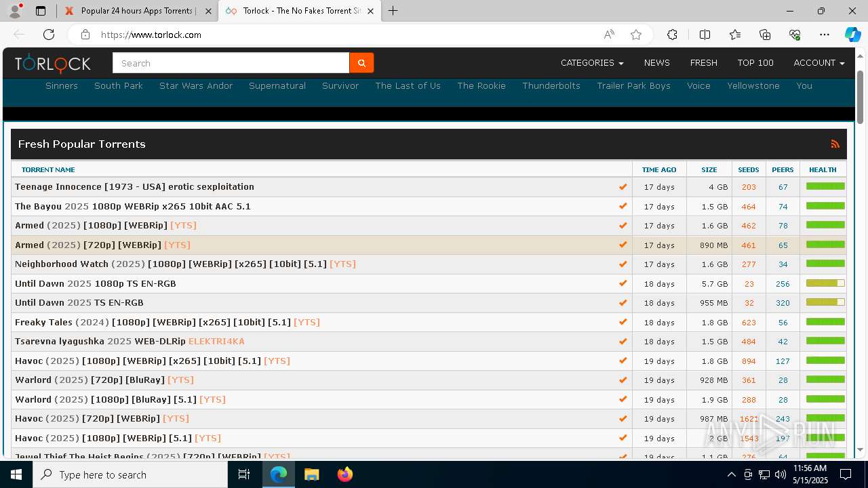Open Armed (2025) [1080p] torrent
Image resolution: width=868 pixels, height=488 pixels.
coord(106,226)
